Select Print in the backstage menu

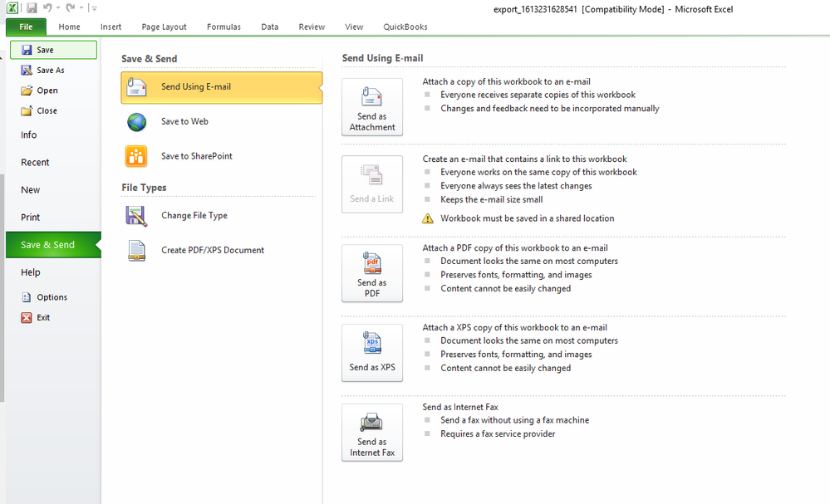30,218
